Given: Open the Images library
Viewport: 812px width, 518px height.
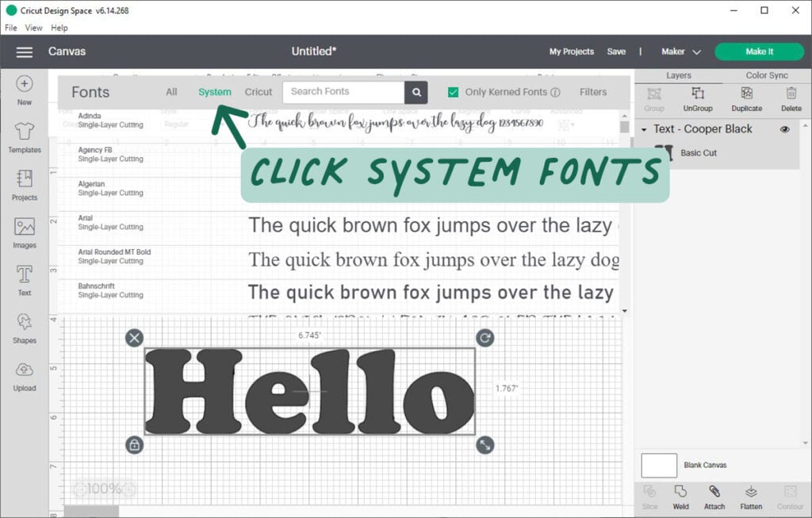Looking at the screenshot, I should tap(25, 233).
